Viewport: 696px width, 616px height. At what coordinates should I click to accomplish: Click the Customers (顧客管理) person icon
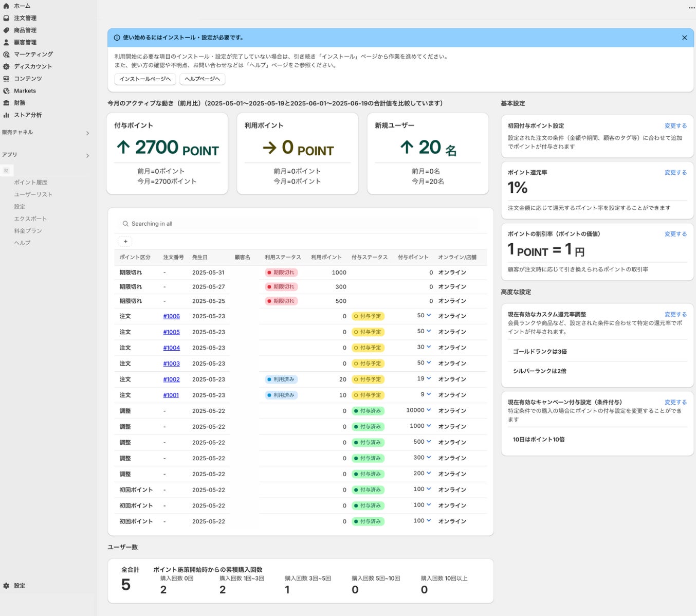coord(6,42)
